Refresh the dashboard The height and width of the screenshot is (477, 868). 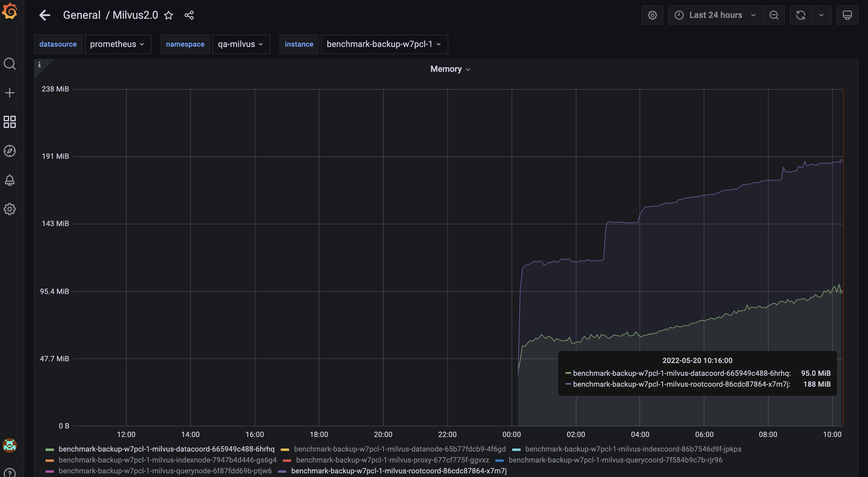click(801, 15)
